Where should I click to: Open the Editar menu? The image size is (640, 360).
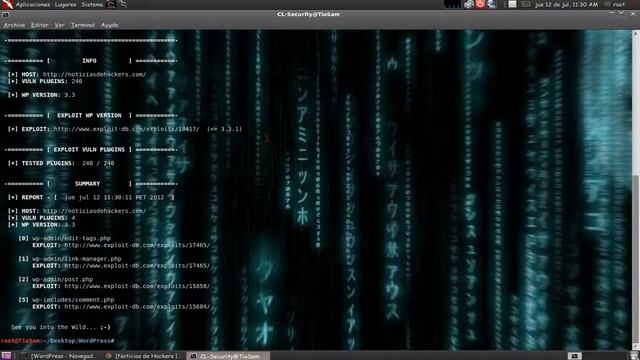[40, 25]
